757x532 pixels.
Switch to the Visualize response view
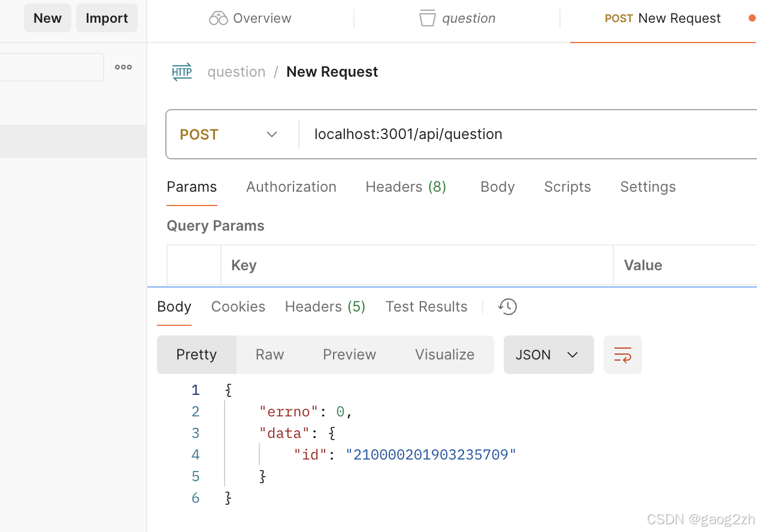point(444,355)
